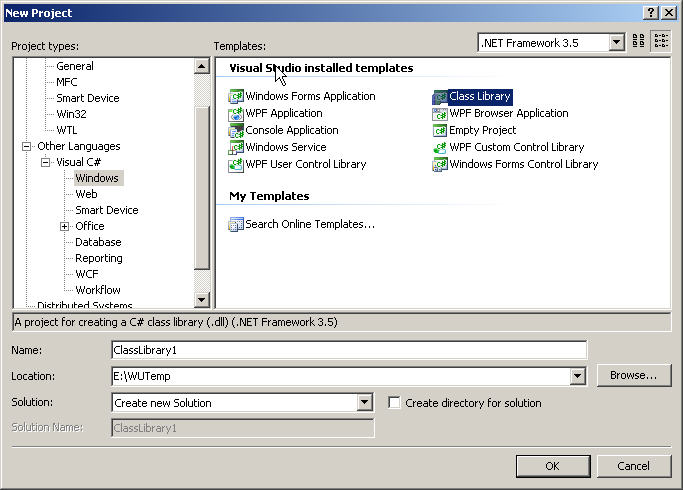Click the Console Application label
The height and width of the screenshot is (490, 683).
pyautogui.click(x=292, y=130)
